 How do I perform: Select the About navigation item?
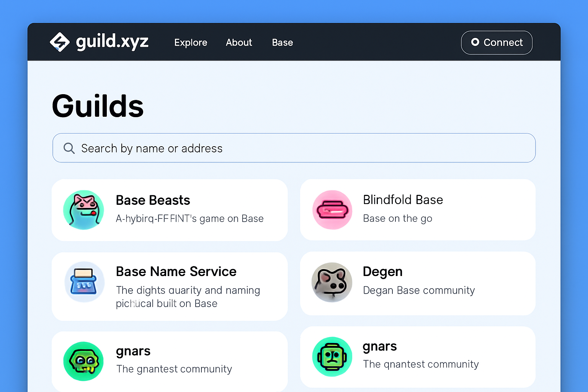pos(239,42)
